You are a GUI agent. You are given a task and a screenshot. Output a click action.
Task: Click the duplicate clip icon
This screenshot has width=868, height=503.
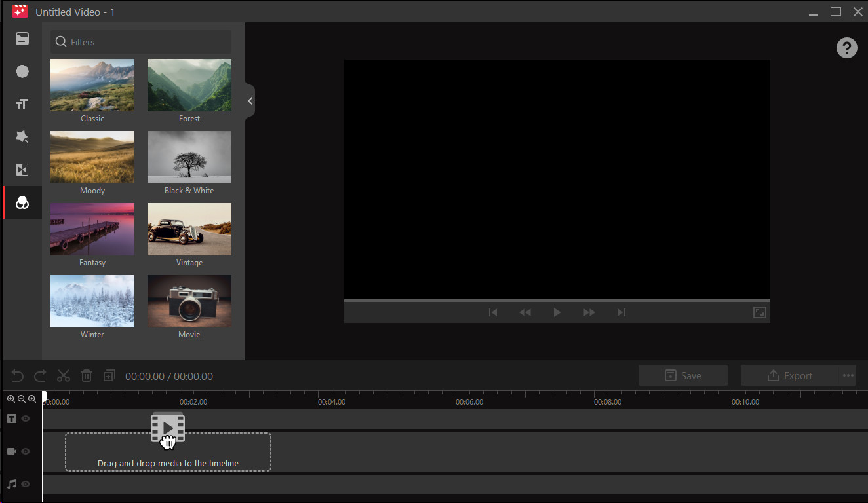(109, 375)
